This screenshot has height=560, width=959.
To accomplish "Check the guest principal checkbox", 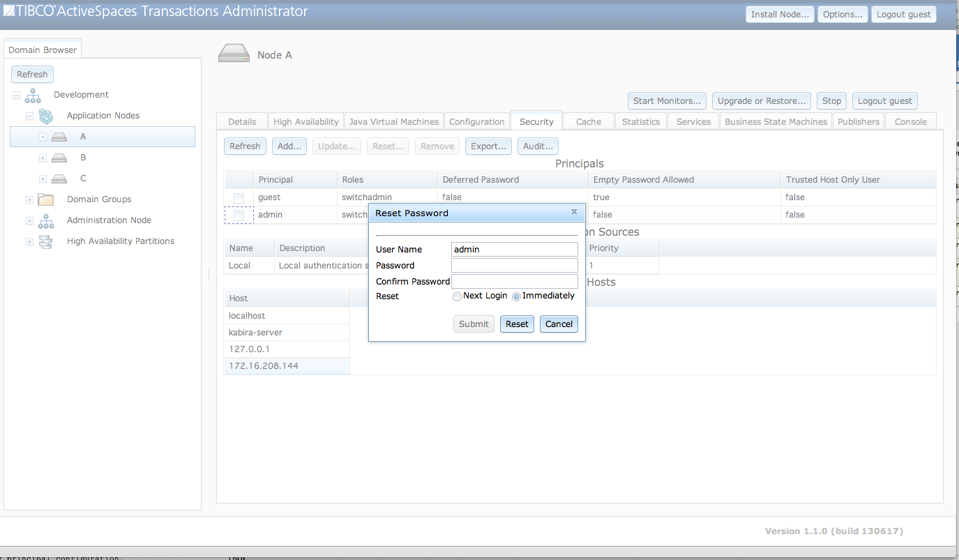I will [x=239, y=198].
